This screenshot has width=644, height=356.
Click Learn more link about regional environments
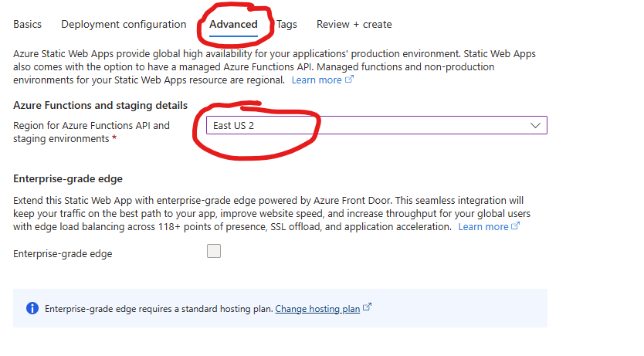coord(316,80)
